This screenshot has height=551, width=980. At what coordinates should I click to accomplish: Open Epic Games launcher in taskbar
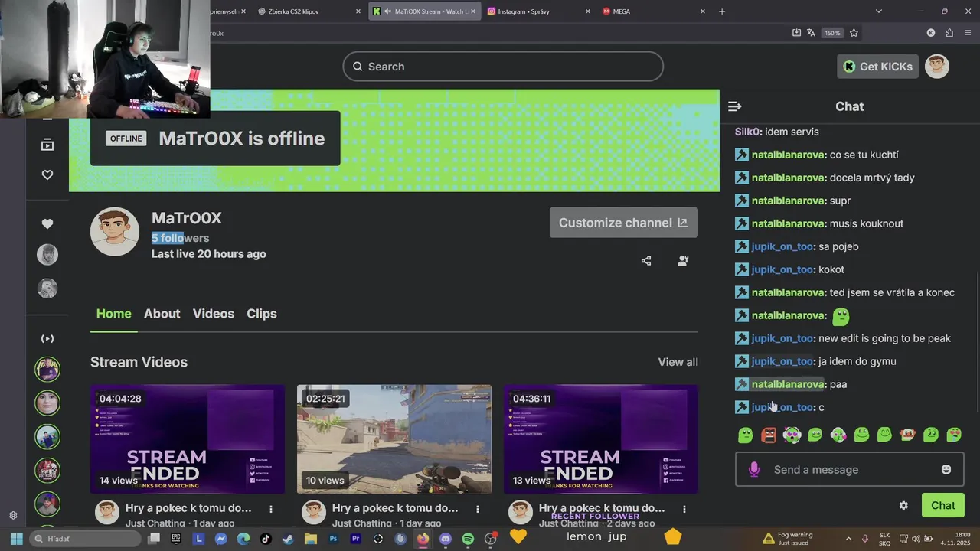click(x=176, y=539)
